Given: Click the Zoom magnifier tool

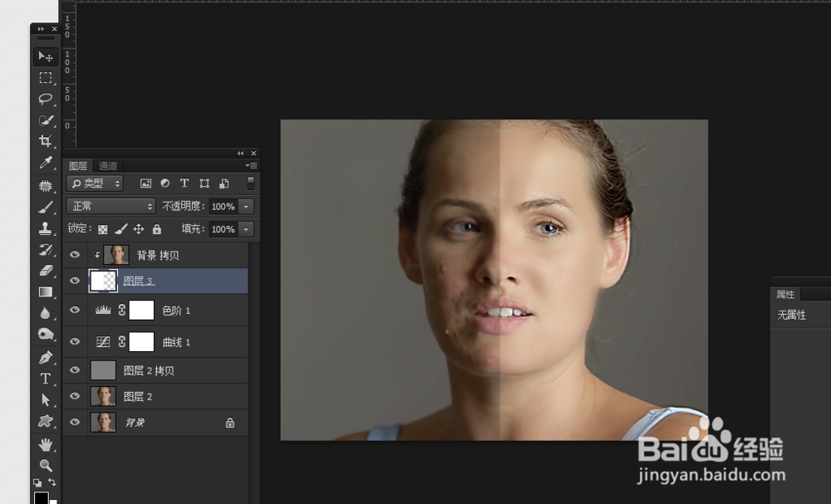Looking at the screenshot, I should (45, 465).
